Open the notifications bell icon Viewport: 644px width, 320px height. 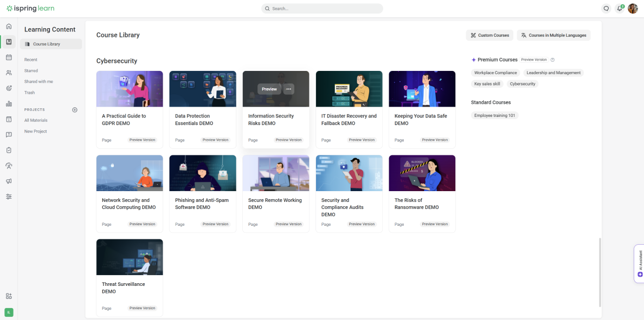coord(620,9)
